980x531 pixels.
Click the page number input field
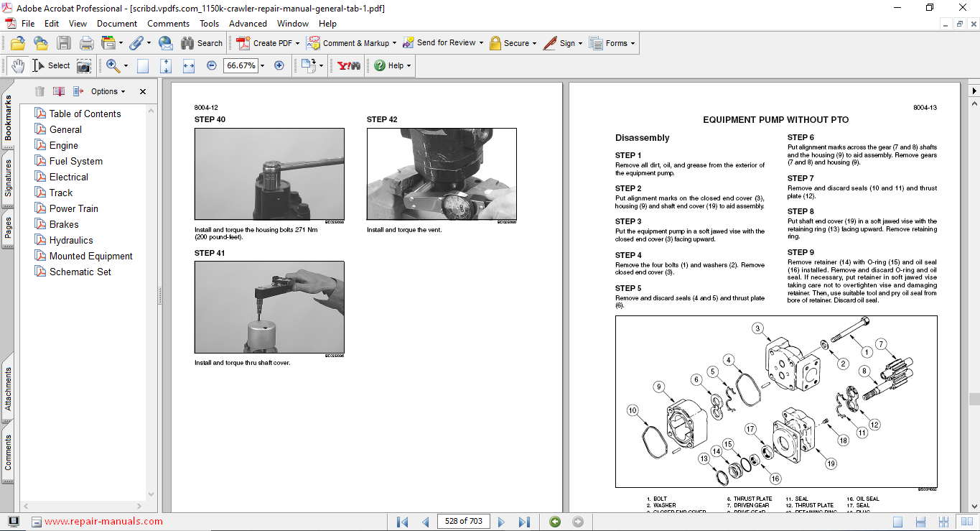(463, 522)
